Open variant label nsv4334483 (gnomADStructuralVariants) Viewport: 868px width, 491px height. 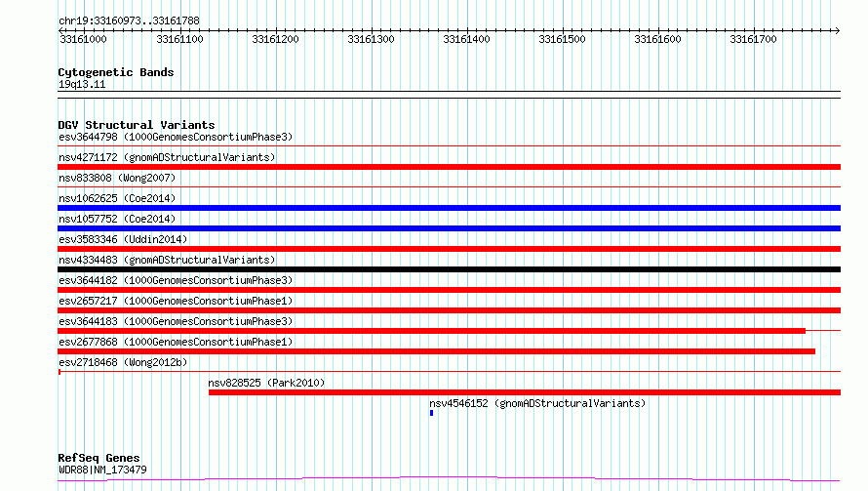click(x=167, y=260)
